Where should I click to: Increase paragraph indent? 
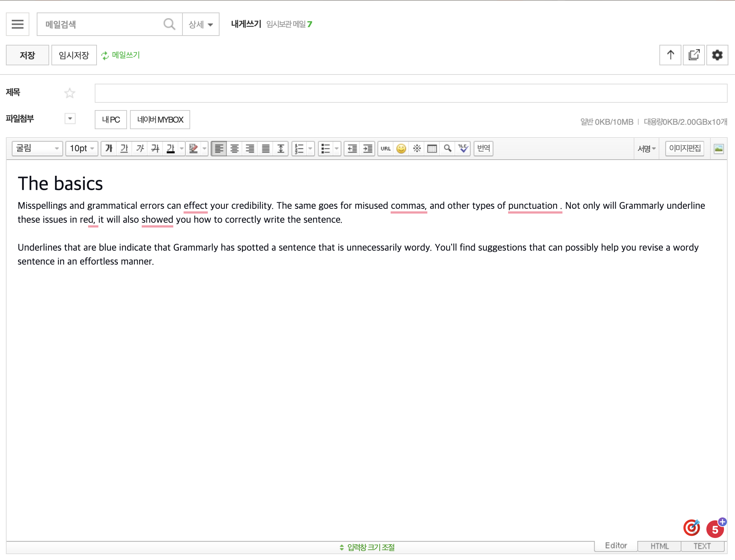pyautogui.click(x=367, y=148)
